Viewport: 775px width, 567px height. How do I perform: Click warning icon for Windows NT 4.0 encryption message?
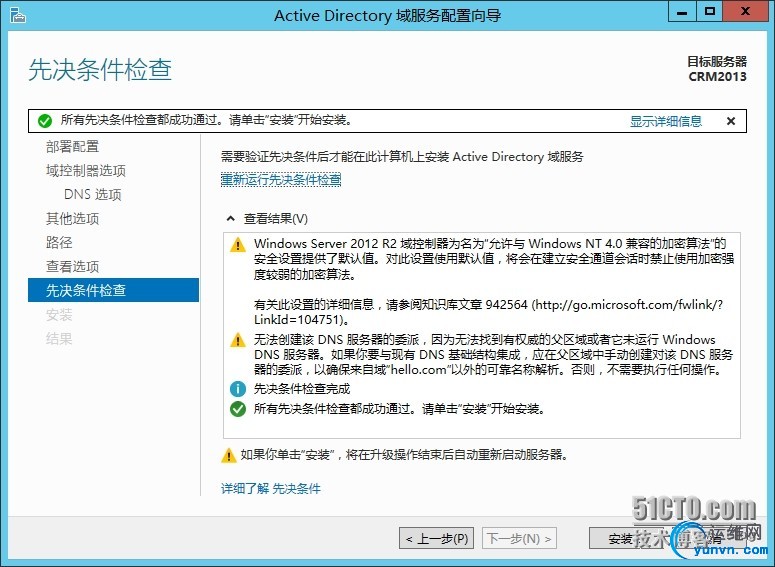(238, 245)
